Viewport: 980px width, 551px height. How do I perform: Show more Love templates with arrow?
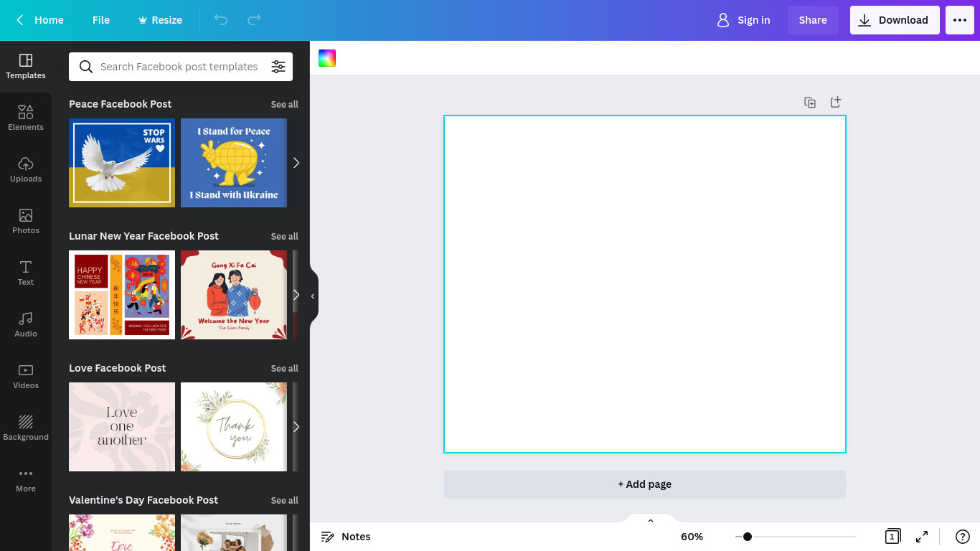click(296, 427)
